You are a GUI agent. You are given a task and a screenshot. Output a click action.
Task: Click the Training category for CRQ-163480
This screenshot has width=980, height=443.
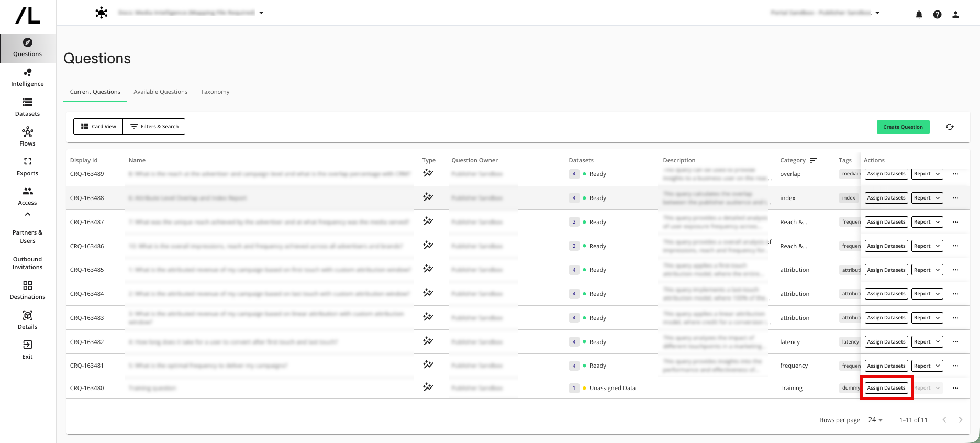[791, 388]
